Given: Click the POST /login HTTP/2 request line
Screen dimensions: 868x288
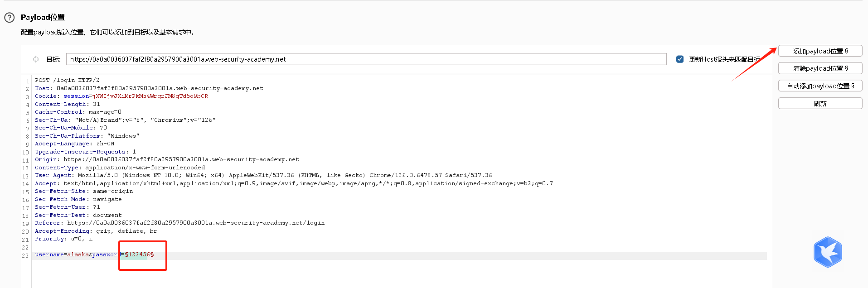Looking at the screenshot, I should tap(67, 80).
